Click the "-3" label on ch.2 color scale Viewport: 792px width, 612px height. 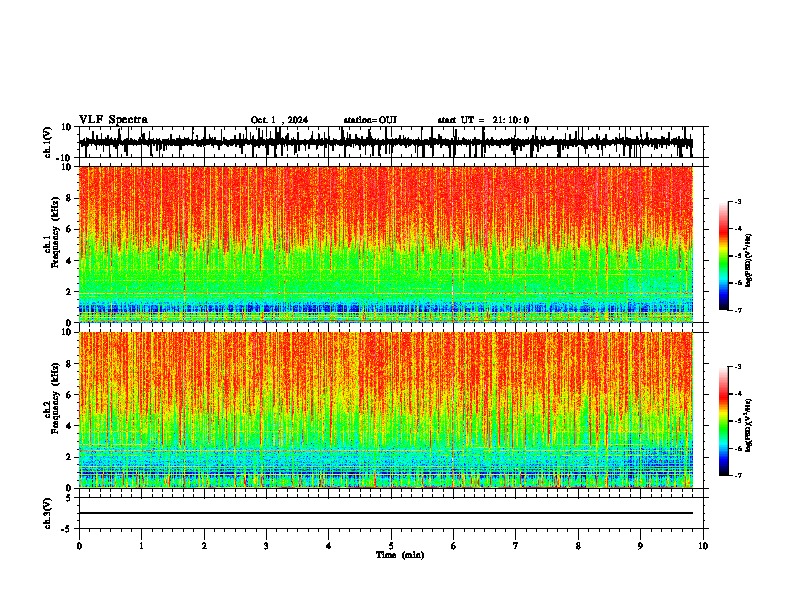[x=738, y=367]
